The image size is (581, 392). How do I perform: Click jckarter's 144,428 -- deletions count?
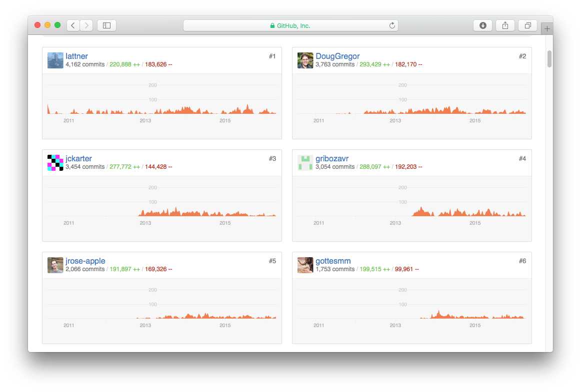[158, 167]
